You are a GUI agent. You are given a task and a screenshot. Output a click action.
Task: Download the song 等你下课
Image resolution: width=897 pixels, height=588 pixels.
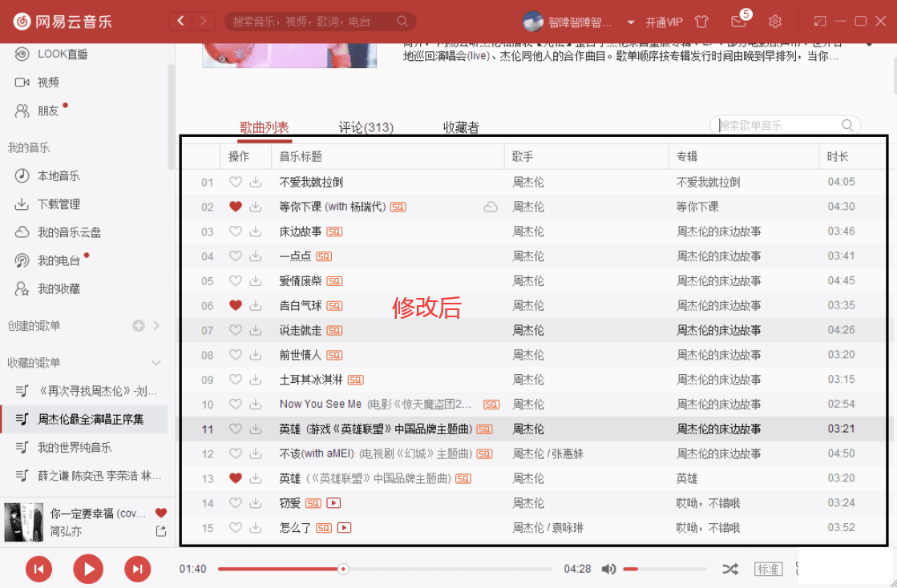pyautogui.click(x=256, y=207)
